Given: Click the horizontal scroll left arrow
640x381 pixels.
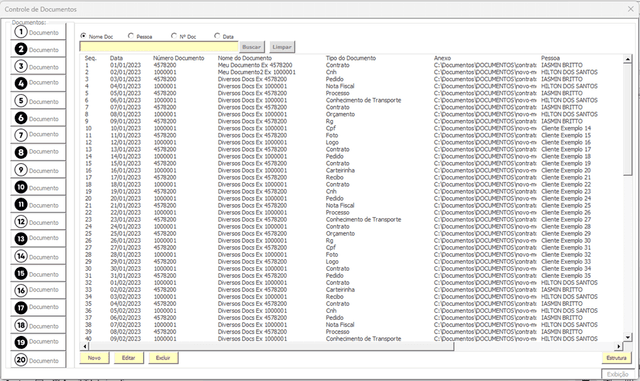Looking at the screenshot, I should tap(84, 346).
